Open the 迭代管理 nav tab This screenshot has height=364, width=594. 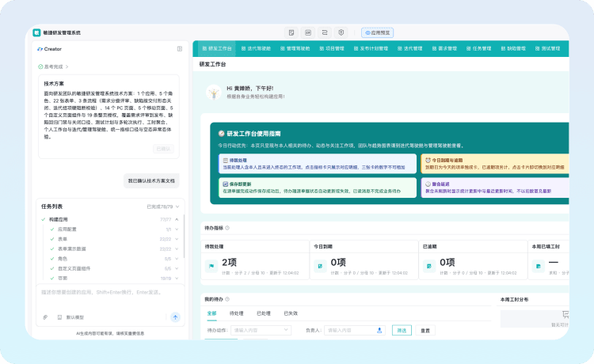click(x=410, y=48)
